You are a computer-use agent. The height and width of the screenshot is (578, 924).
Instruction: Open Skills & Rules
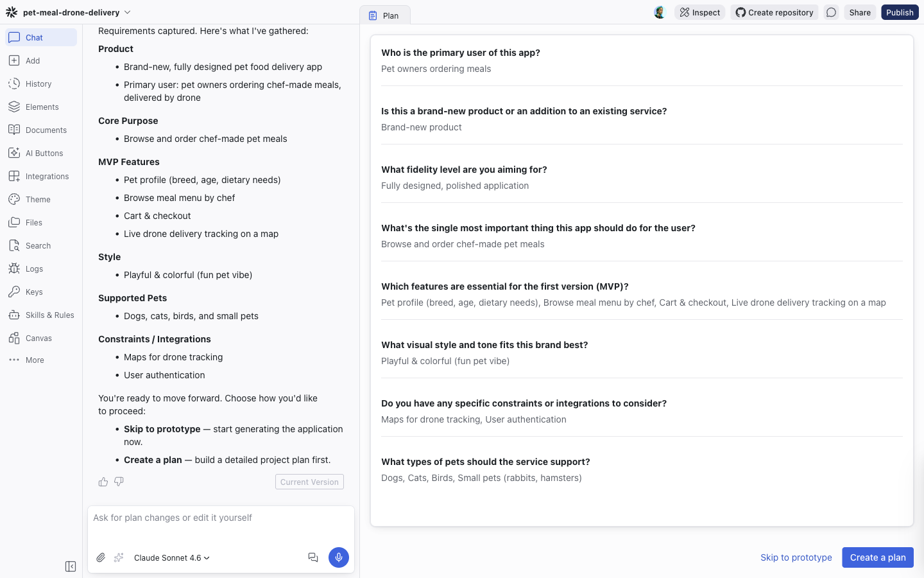pos(41,315)
